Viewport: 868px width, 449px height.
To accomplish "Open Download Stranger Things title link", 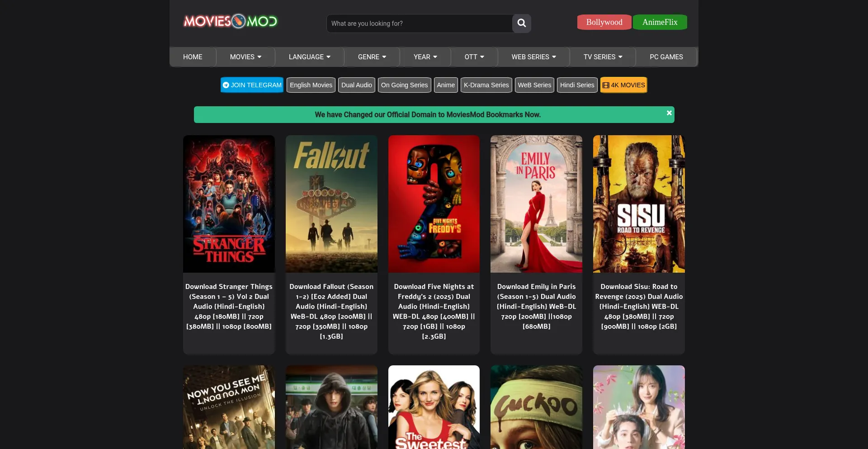I will (229, 307).
